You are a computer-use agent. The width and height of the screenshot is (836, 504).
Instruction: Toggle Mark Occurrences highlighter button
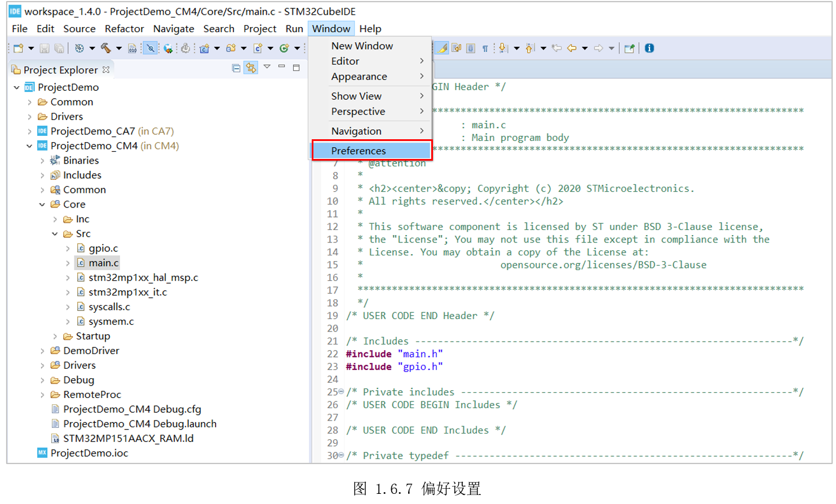pyautogui.click(x=443, y=48)
